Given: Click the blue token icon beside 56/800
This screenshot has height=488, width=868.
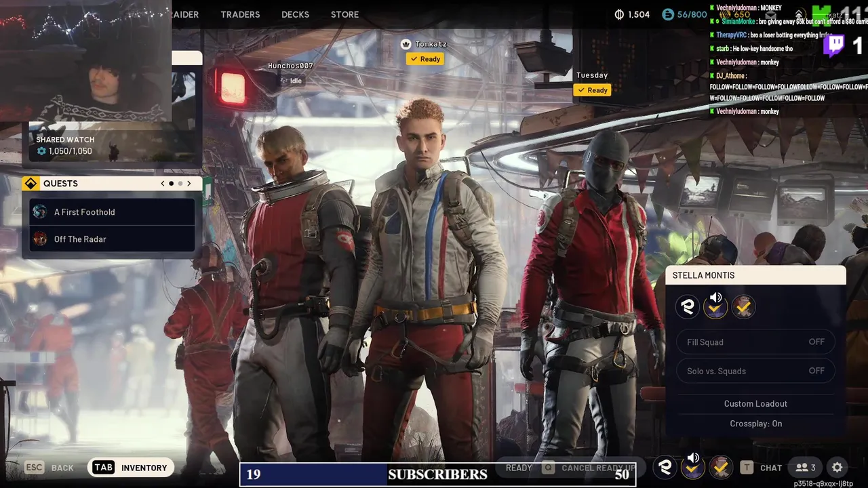Looking at the screenshot, I should tap(668, 14).
